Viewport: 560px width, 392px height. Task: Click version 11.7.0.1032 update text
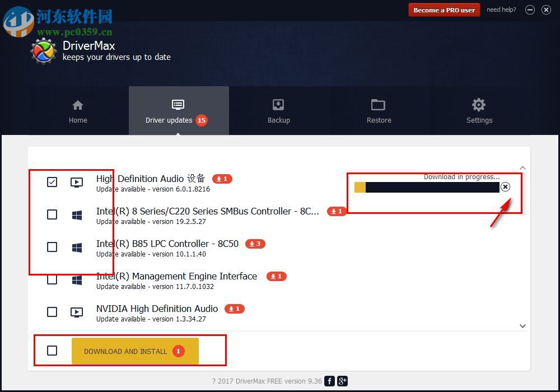click(155, 287)
